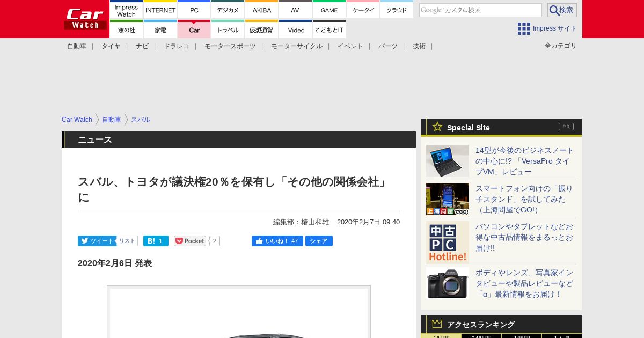Click the Facebook いいね! button
Viewport: 644px width, 338px height.
[277, 241]
